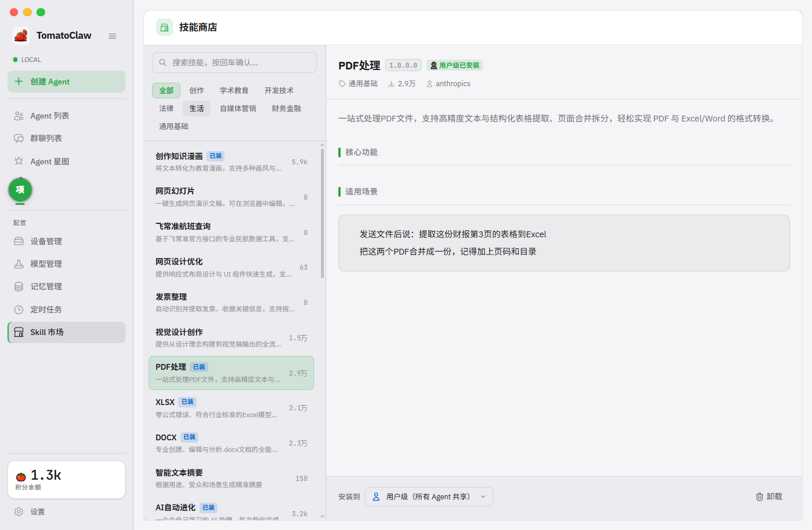The width and height of the screenshot is (812, 530).
Task: Filter skills by 开发技术 category
Action: 279,90
